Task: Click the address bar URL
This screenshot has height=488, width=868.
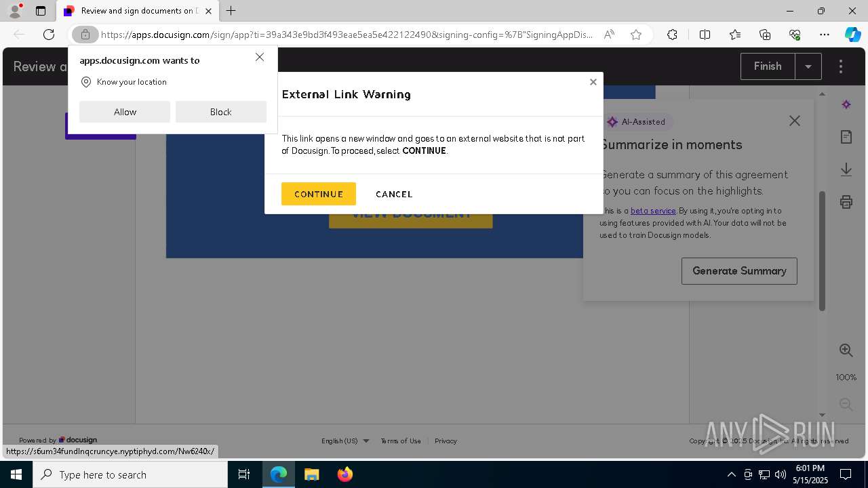Action: tap(347, 35)
